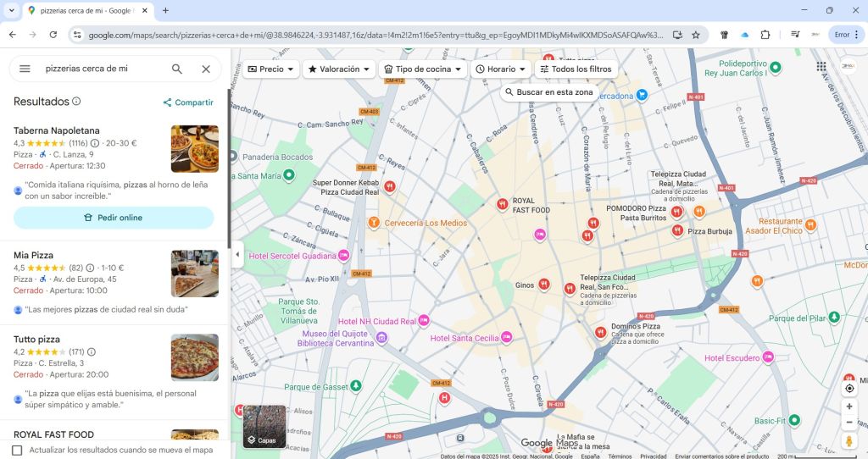Click Basic-Fit map marker
Screen dimensions: 868x459
(x=794, y=420)
